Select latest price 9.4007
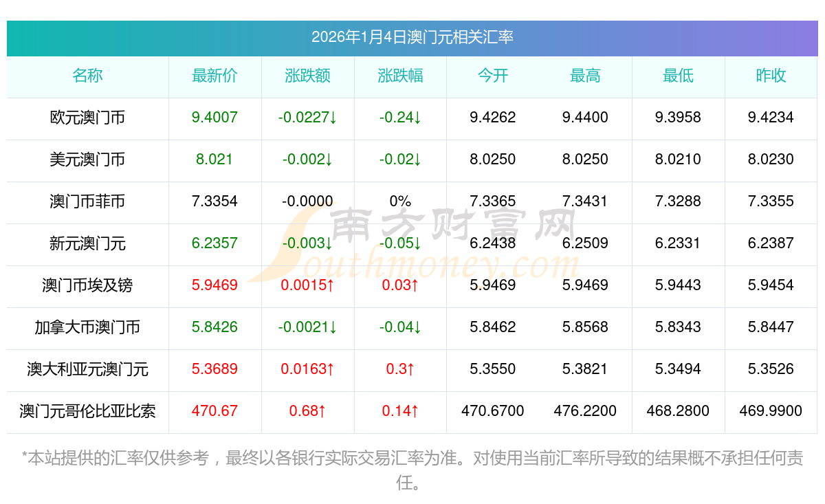This screenshot has width=825, height=504. [x=214, y=118]
